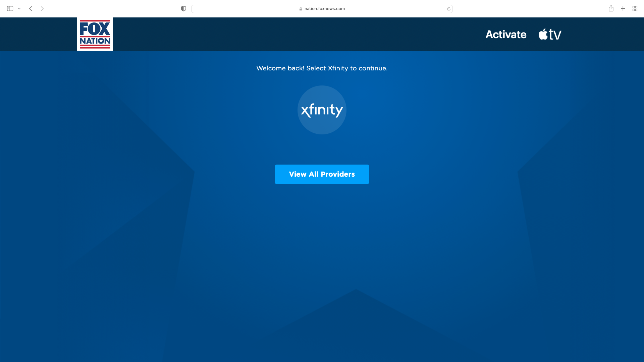This screenshot has height=362, width=644.
Task: Click the Activate heading text
Action: point(506,34)
